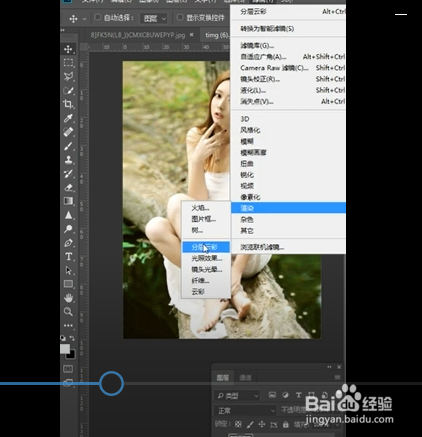Screen dimensions: 422x437
Task: Toggle type layer filter in Layers panel
Action: (x=299, y=395)
